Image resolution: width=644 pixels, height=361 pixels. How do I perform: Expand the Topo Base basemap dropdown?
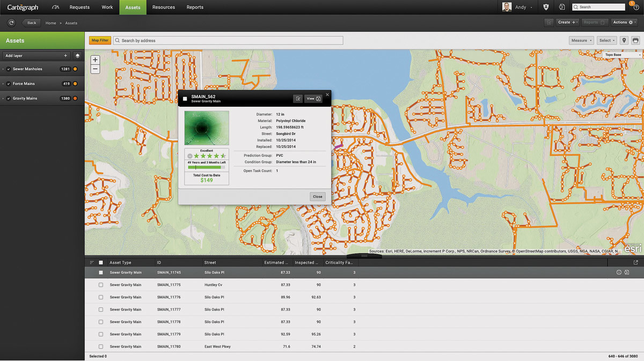click(623, 55)
